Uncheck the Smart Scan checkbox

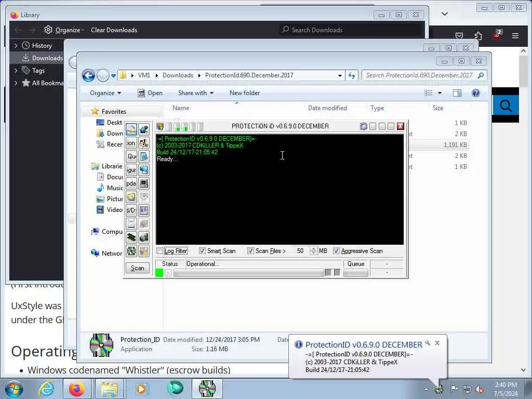point(202,251)
